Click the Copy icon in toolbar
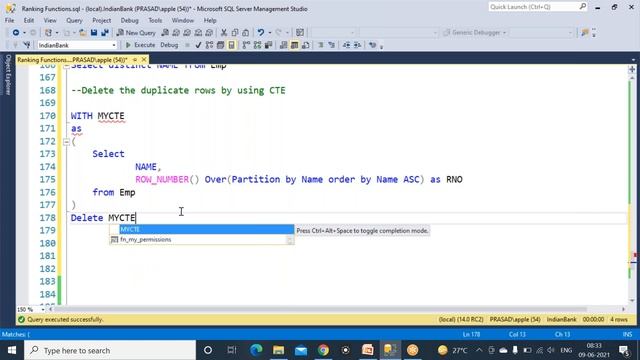This screenshot has width=640, height=360. click(235, 33)
